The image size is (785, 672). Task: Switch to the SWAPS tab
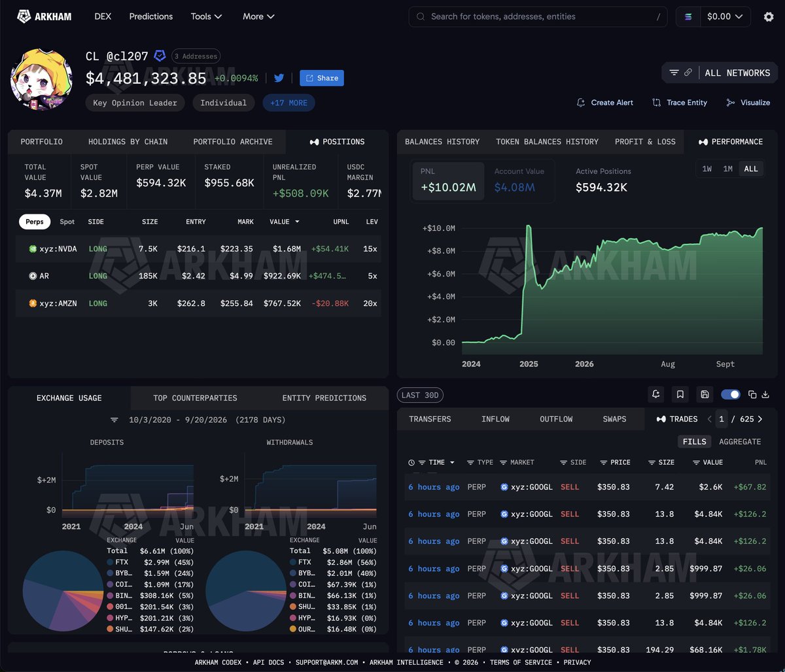[614, 419]
